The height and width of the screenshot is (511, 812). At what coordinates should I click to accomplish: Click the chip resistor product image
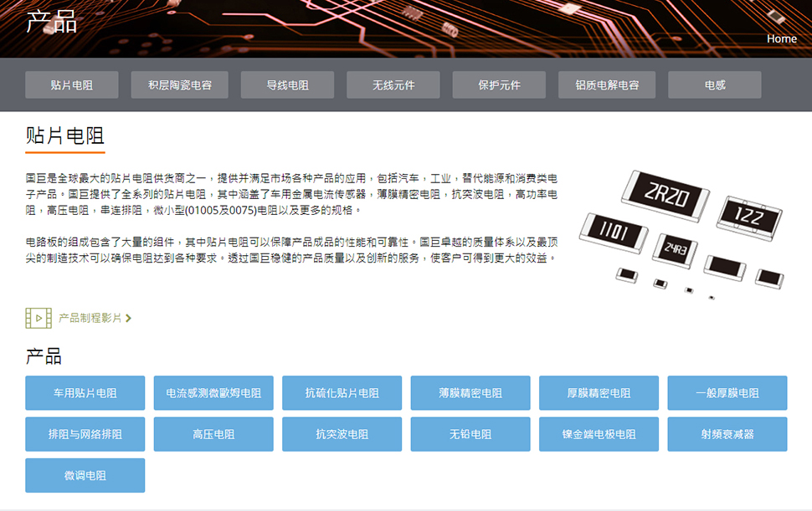(x=681, y=232)
